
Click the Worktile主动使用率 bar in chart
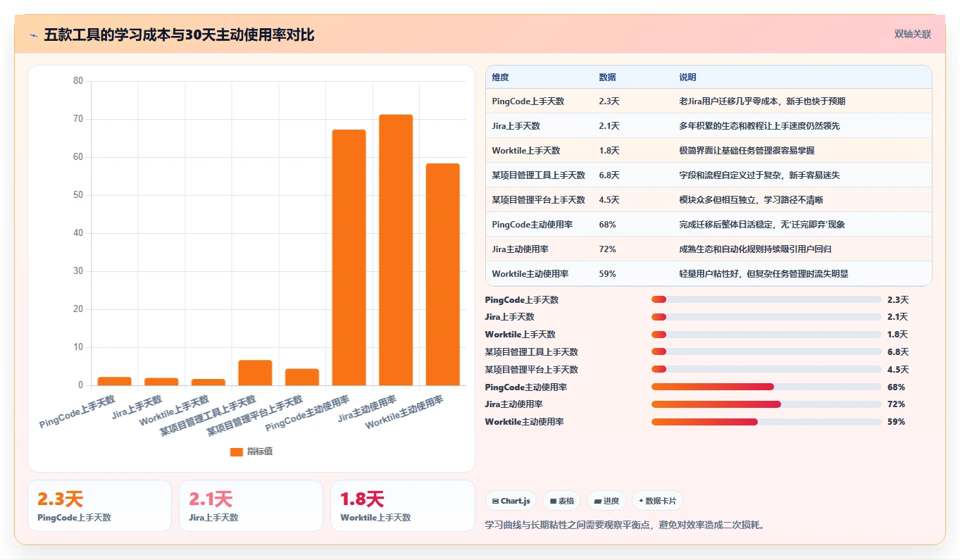442,275
